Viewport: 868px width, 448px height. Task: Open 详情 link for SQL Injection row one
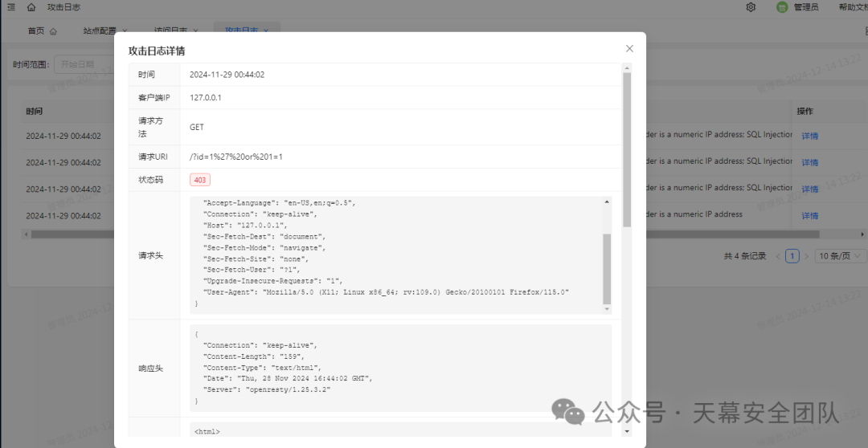810,136
